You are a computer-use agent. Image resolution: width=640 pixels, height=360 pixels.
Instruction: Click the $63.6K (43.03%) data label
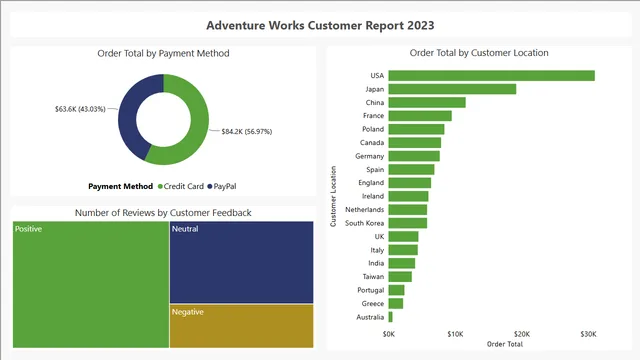[80, 109]
